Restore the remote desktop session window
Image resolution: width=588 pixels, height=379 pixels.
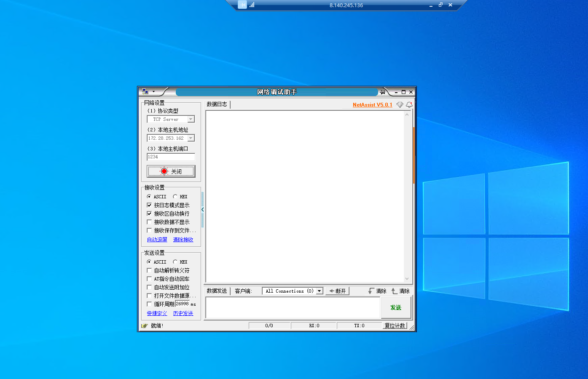(x=440, y=5)
